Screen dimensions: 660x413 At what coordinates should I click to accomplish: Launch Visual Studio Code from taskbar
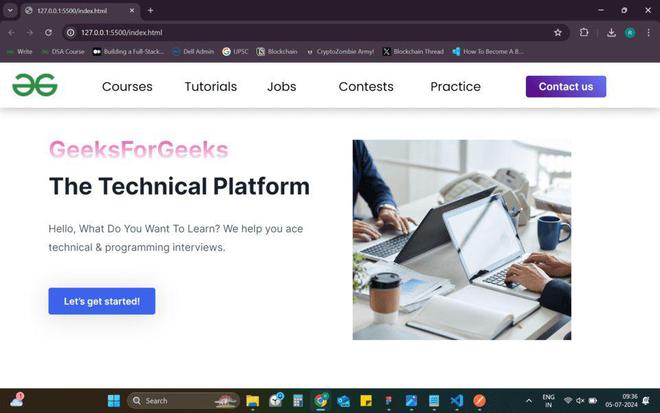click(x=457, y=400)
